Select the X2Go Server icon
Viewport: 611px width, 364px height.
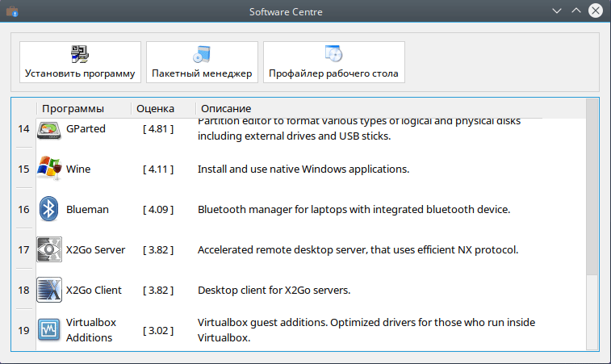point(49,250)
